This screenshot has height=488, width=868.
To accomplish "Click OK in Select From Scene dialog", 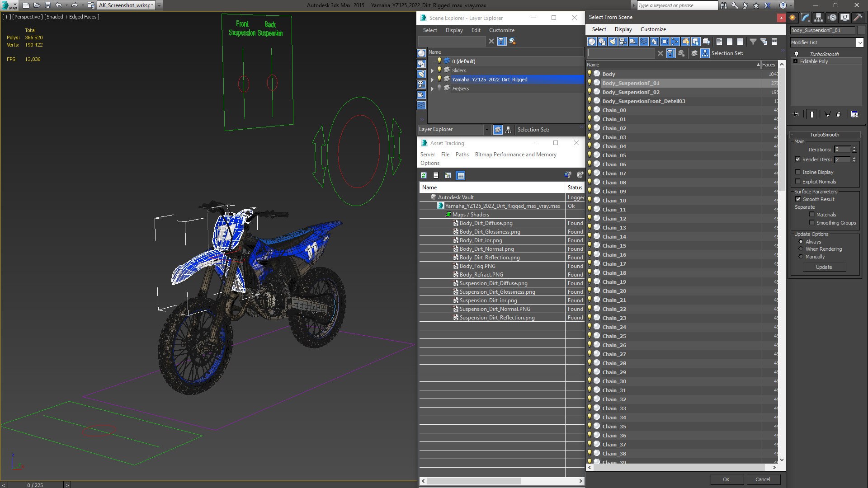I will (726, 479).
